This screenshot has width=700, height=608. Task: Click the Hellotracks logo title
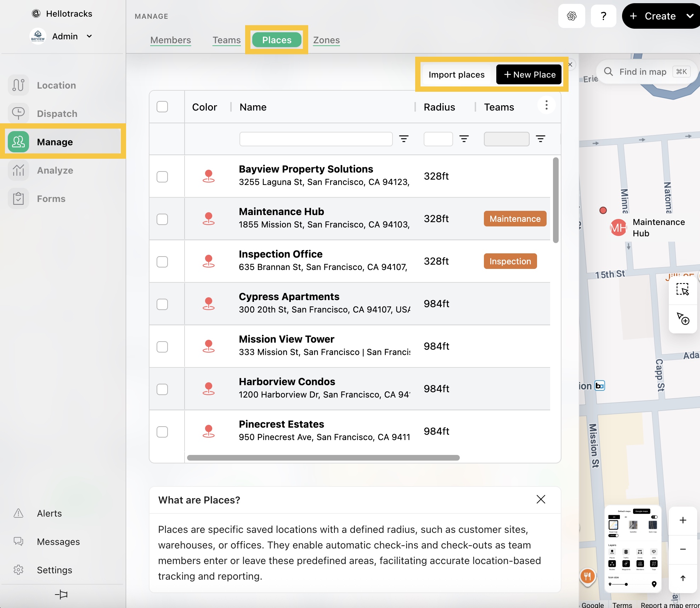[x=62, y=13]
